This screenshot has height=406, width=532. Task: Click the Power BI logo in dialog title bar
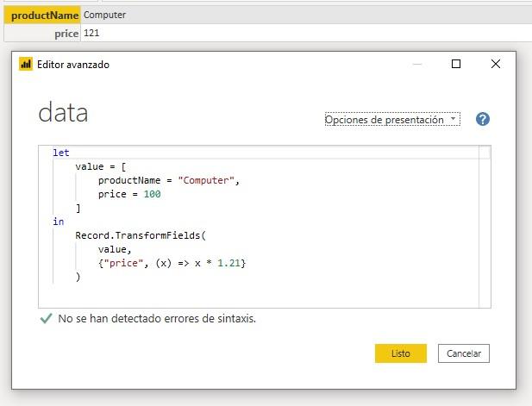26,64
